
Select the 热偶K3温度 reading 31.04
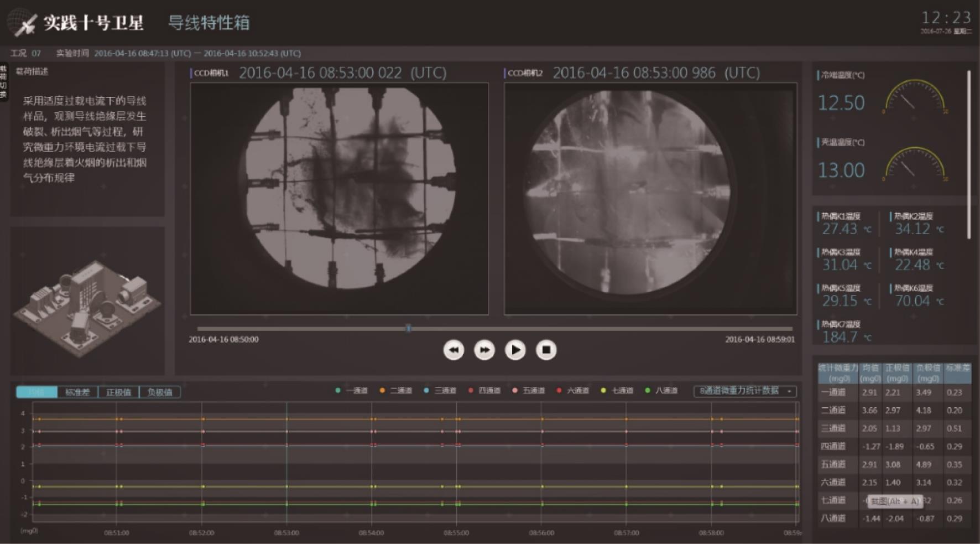840,265
